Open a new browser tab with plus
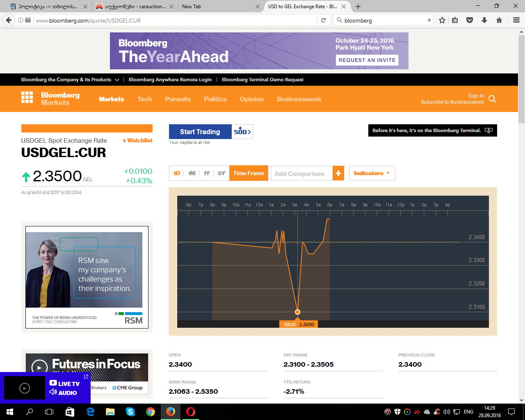 [358, 7]
